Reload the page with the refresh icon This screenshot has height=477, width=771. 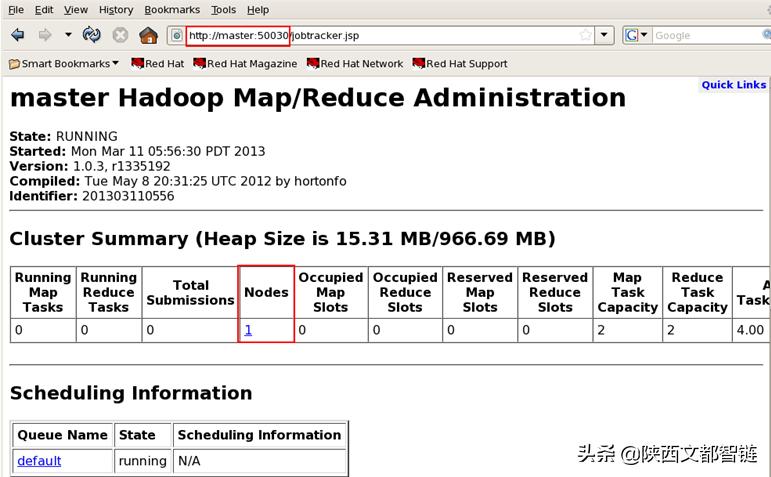pyautogui.click(x=91, y=35)
